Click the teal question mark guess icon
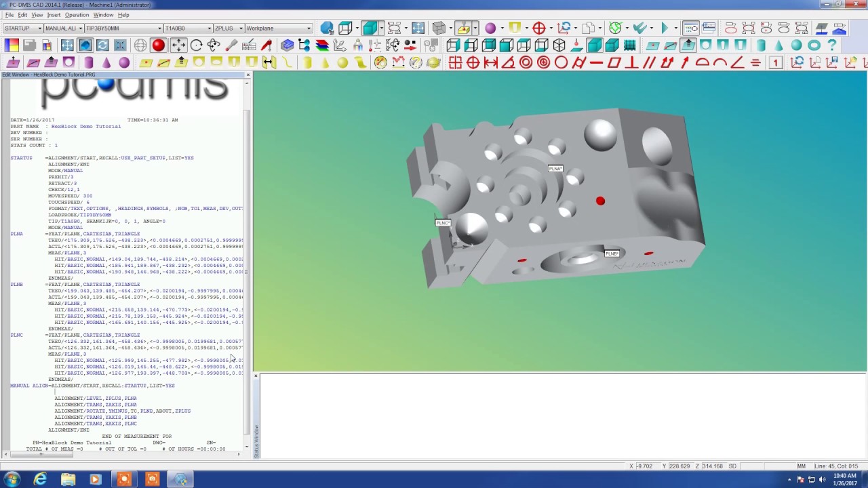 click(832, 45)
